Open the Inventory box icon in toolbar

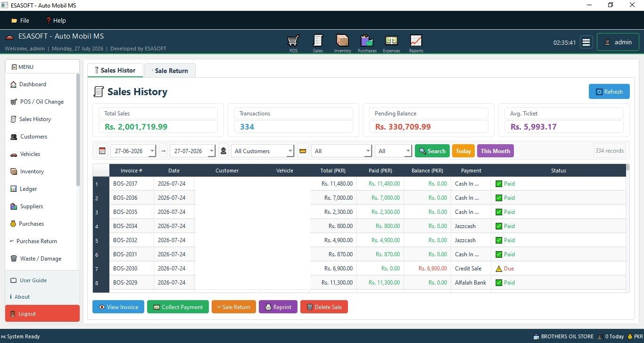tap(342, 43)
